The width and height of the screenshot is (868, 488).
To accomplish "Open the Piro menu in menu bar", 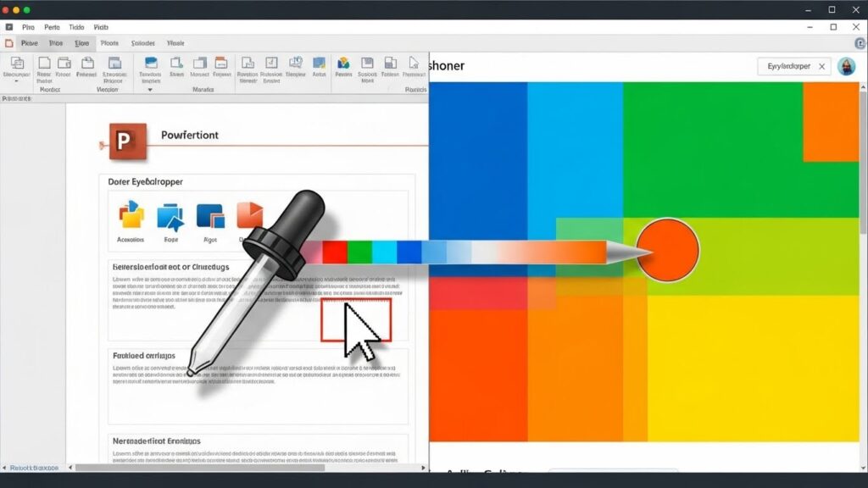I will coord(29,27).
